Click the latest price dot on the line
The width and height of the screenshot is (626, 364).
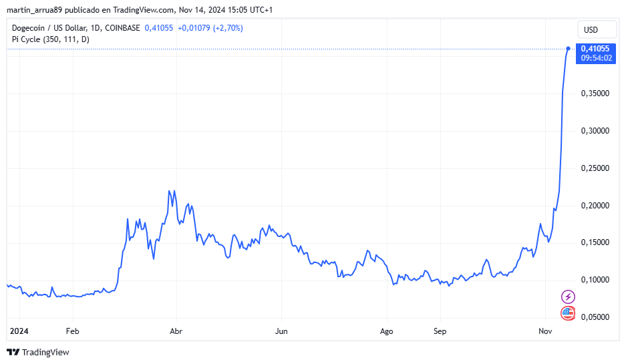pyautogui.click(x=568, y=49)
